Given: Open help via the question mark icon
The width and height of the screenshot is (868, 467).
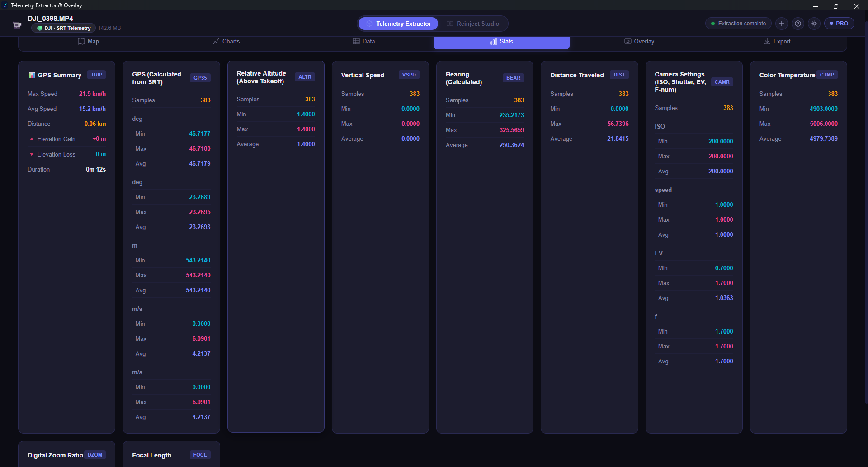Looking at the screenshot, I should [x=798, y=23].
